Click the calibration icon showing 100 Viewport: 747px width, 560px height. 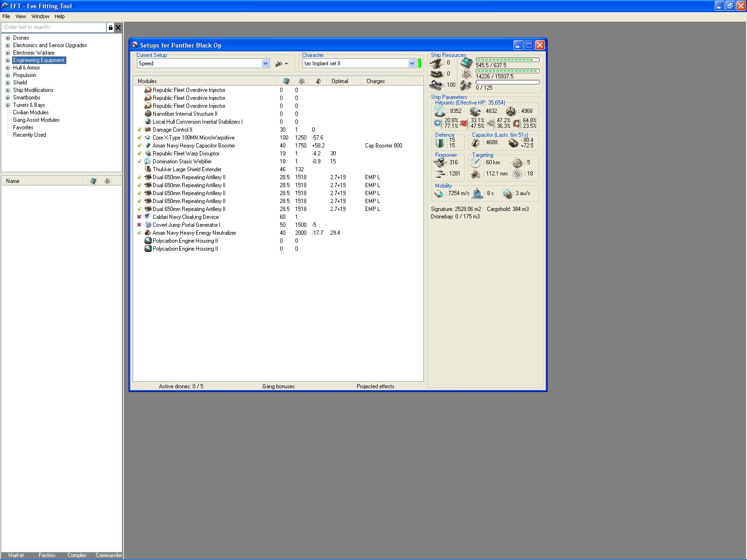click(437, 85)
